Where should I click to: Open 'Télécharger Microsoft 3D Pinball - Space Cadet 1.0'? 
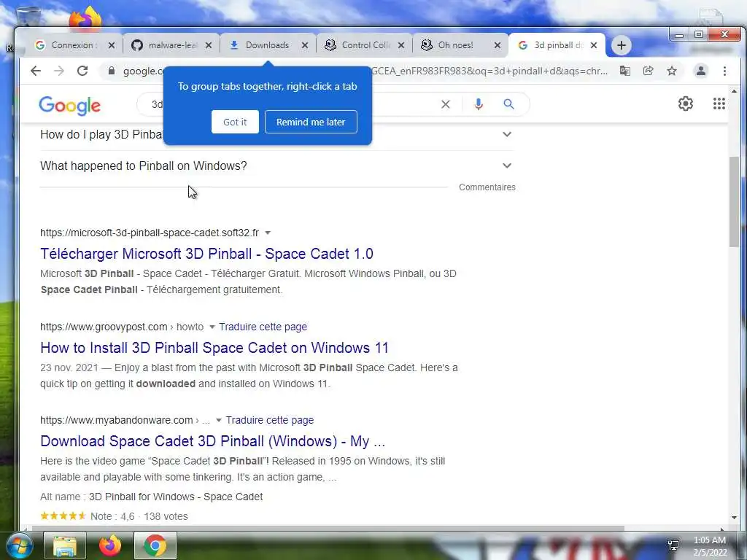(206, 253)
